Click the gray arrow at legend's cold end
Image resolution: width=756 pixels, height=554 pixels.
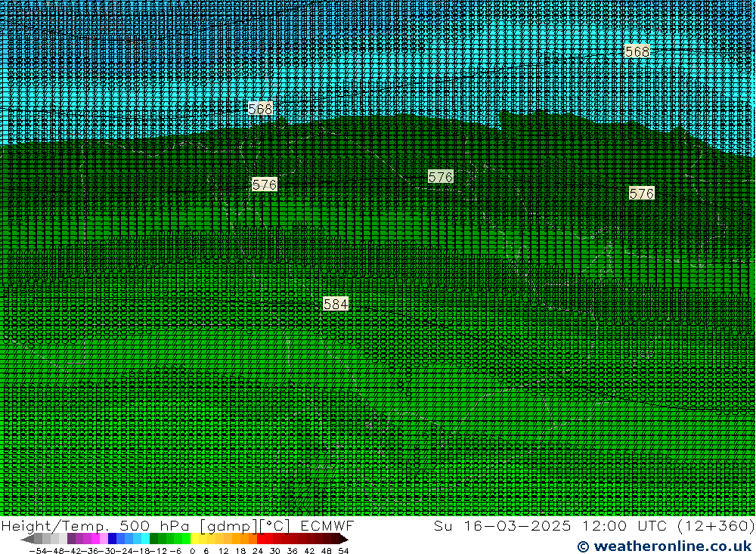pyautogui.click(x=27, y=539)
